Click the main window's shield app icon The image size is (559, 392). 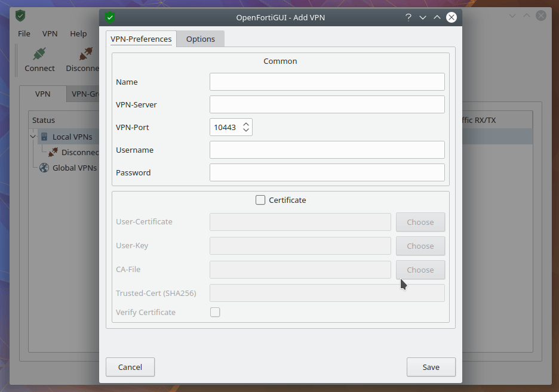pyautogui.click(x=20, y=16)
